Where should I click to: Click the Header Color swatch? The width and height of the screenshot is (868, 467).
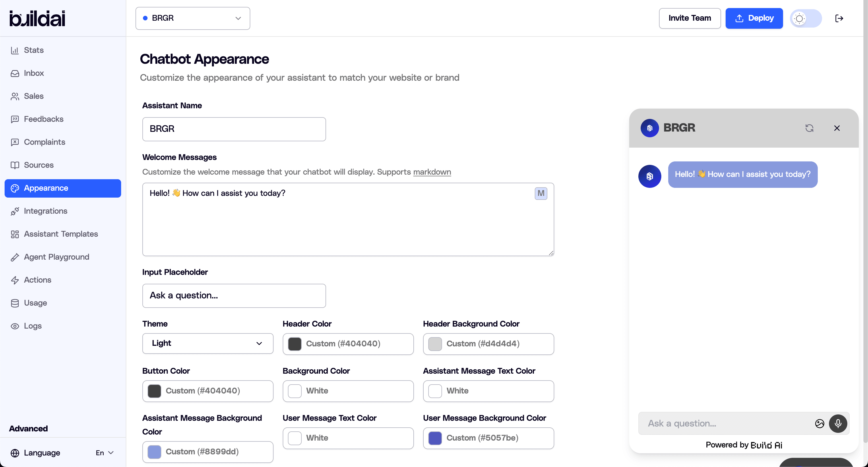coord(295,344)
